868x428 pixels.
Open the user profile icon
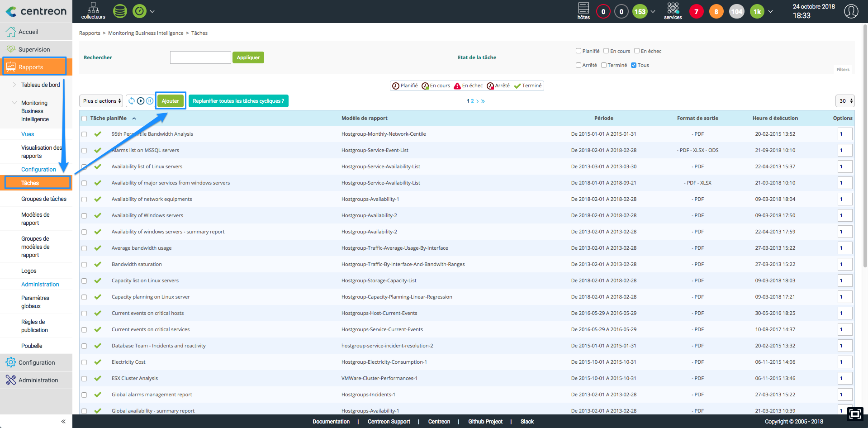(851, 11)
